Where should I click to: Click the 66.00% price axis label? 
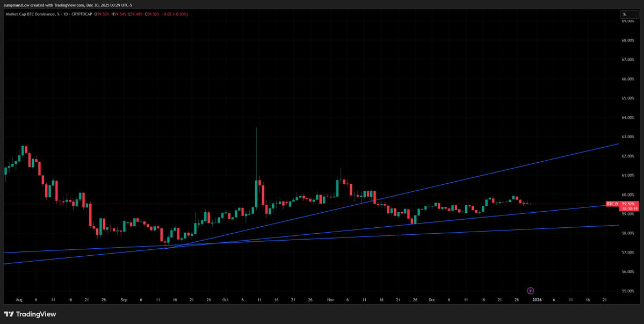[627, 79]
